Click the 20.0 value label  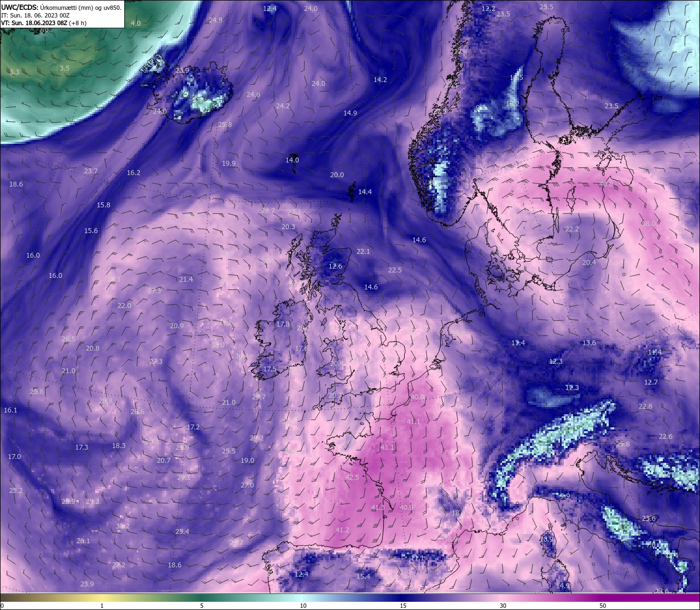tap(337, 175)
